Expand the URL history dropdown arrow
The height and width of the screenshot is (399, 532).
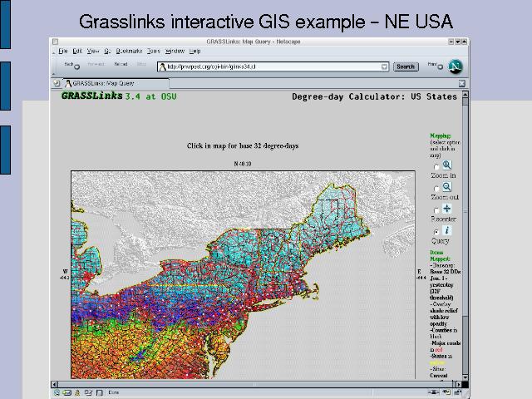coord(384,66)
